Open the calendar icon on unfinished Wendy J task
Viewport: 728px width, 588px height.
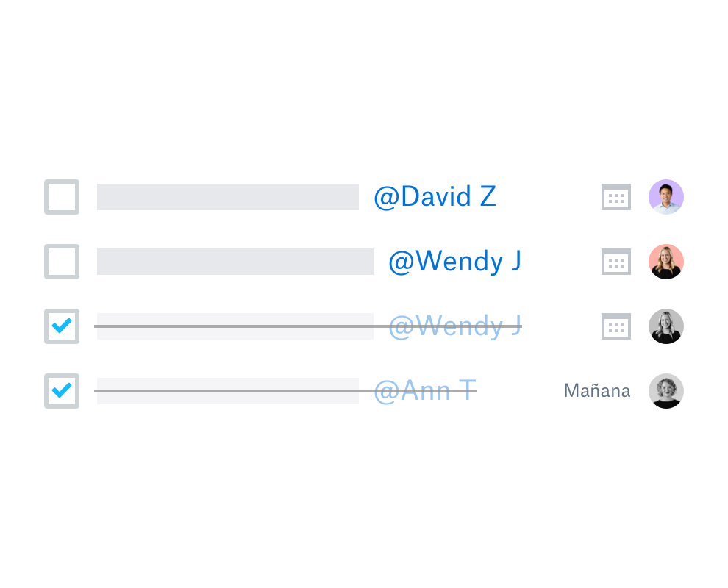coord(616,262)
